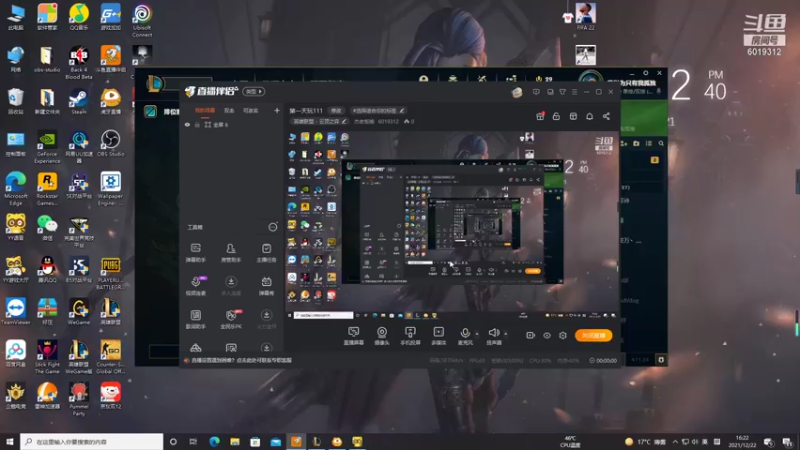Image resolution: width=800 pixels, height=450 pixels.
Task: Open the danmaku show tool
Action: tap(266, 286)
